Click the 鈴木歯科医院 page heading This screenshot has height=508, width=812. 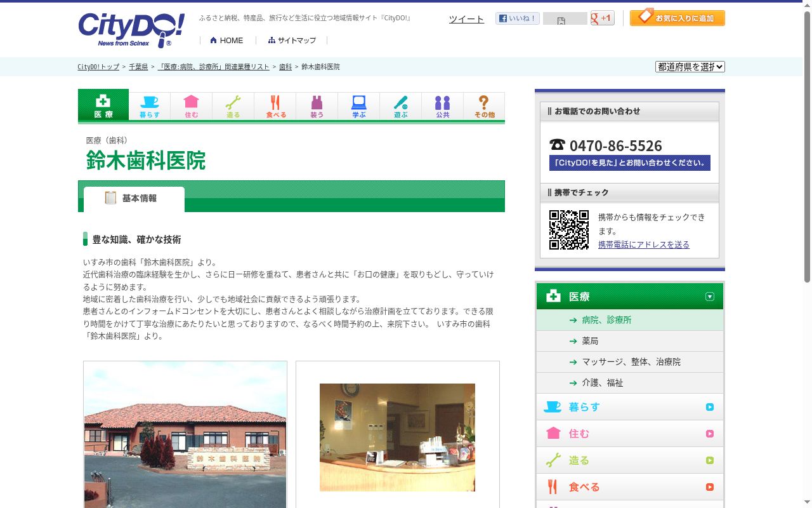(x=146, y=161)
